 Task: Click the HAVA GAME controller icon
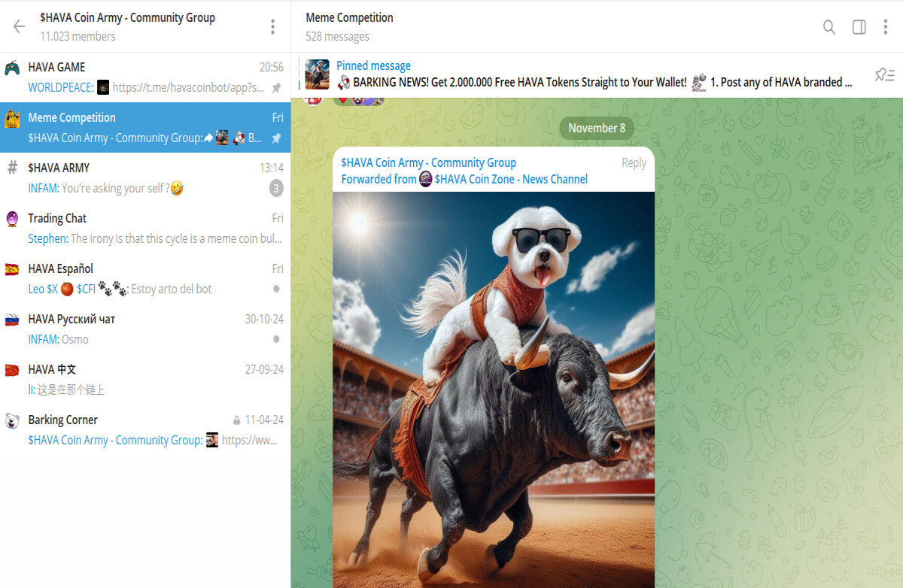point(12,68)
